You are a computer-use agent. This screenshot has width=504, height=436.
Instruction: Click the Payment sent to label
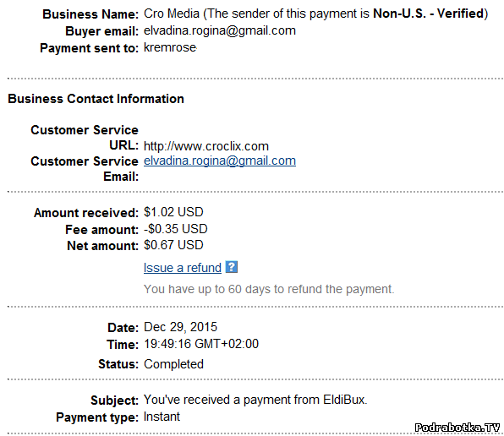(x=89, y=48)
